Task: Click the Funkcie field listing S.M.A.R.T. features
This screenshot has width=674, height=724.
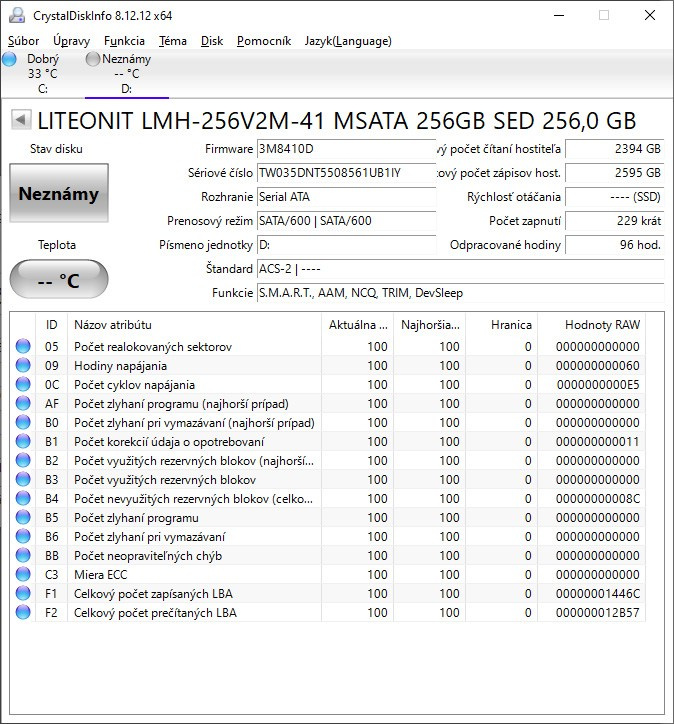Action: [460, 293]
